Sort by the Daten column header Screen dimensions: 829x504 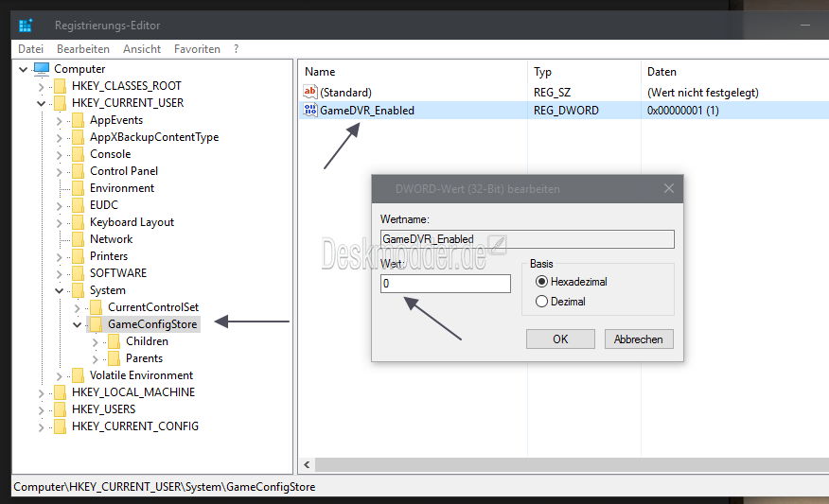(x=661, y=72)
